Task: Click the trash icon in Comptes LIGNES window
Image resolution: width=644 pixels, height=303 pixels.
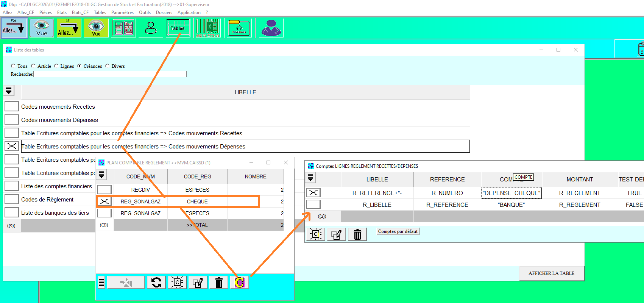Action: 357,235
